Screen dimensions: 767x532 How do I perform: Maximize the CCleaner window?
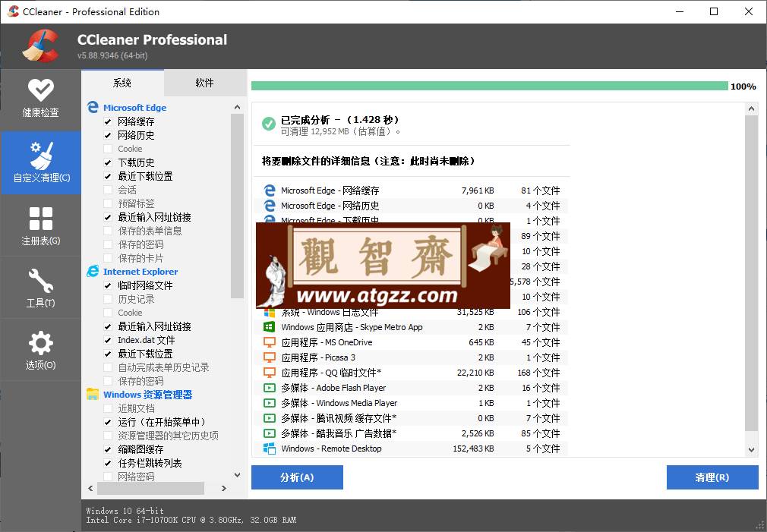click(x=714, y=11)
